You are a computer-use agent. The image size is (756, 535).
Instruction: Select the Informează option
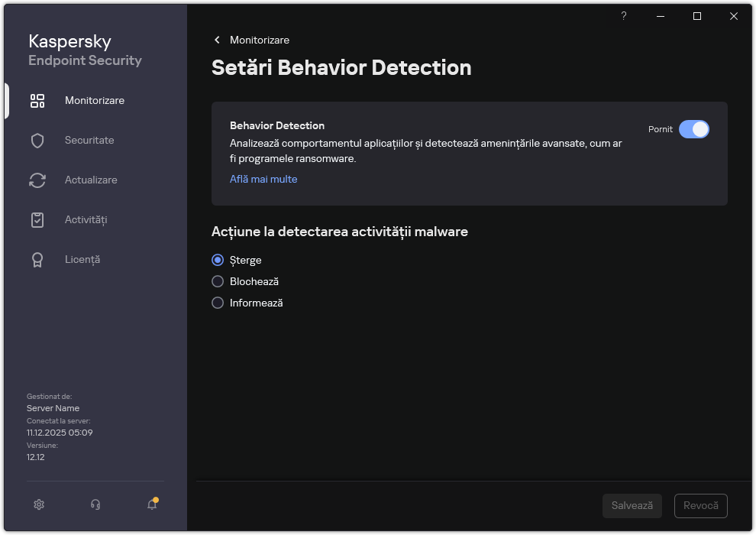coord(218,303)
